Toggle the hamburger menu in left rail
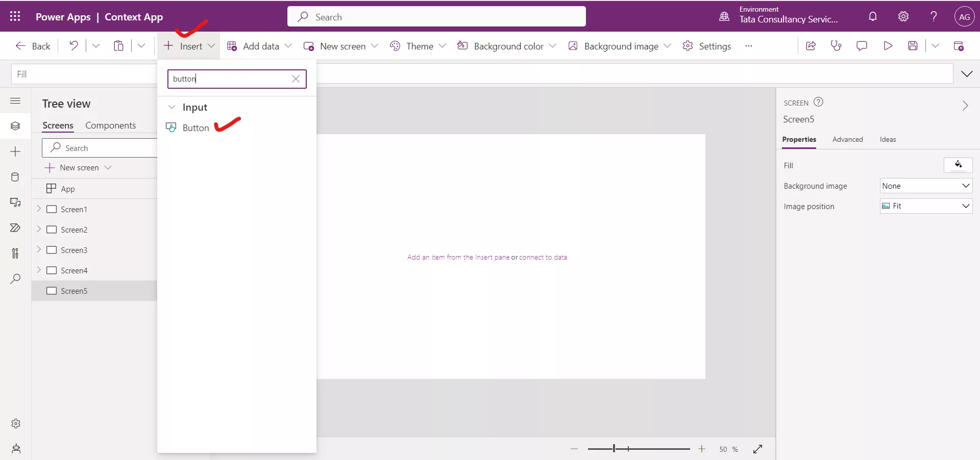 (15, 100)
